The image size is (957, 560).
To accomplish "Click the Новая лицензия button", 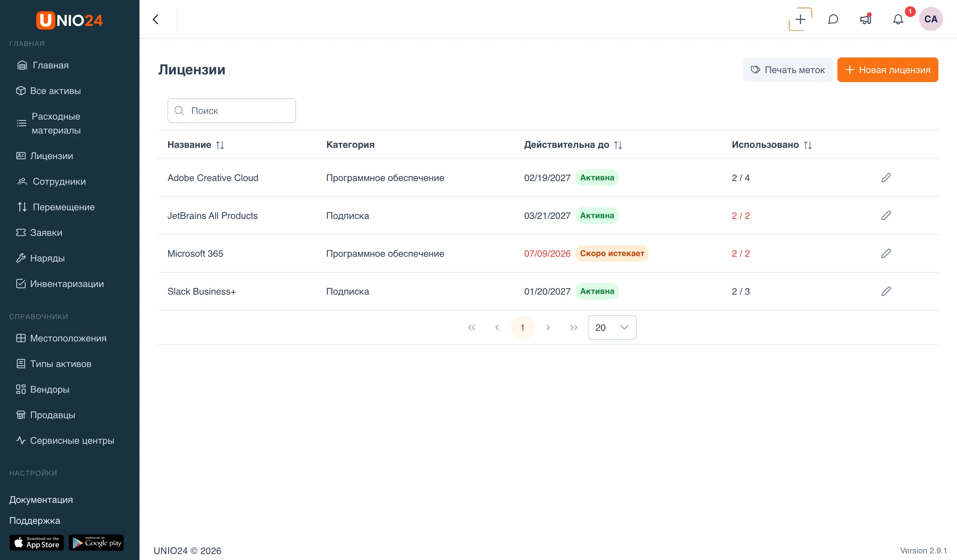I will point(888,70).
